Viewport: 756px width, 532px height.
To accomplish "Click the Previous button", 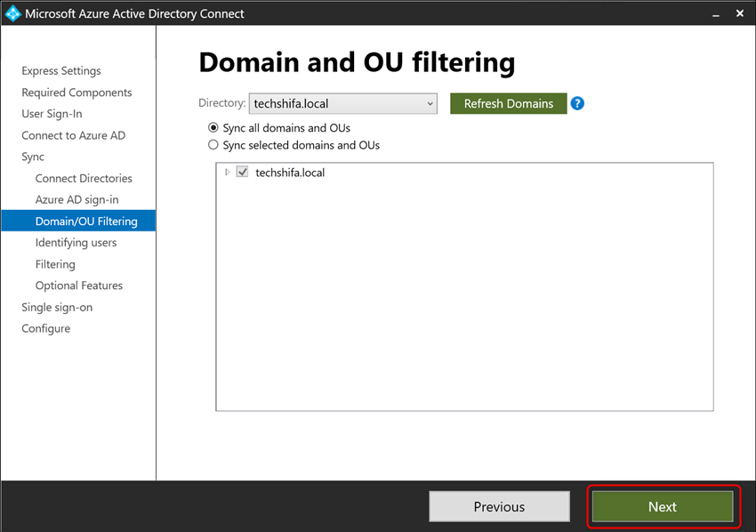I will tap(499, 506).
